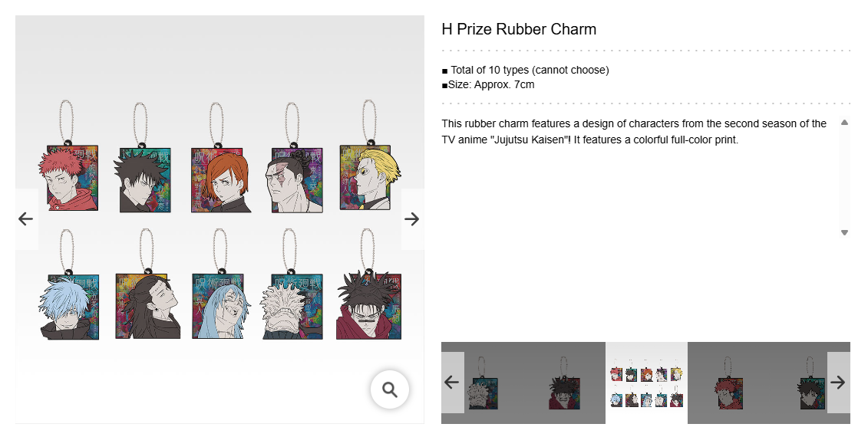868x437 pixels.
Task: Click the "H Prize Rubber Charm" title
Action: (x=519, y=30)
